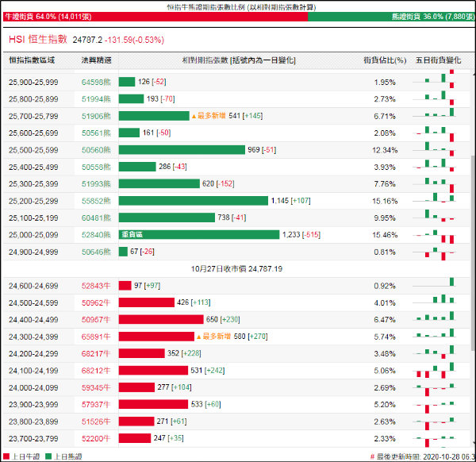Click the value 580 [+270]
The image size is (476, 462).
[x=251, y=337]
